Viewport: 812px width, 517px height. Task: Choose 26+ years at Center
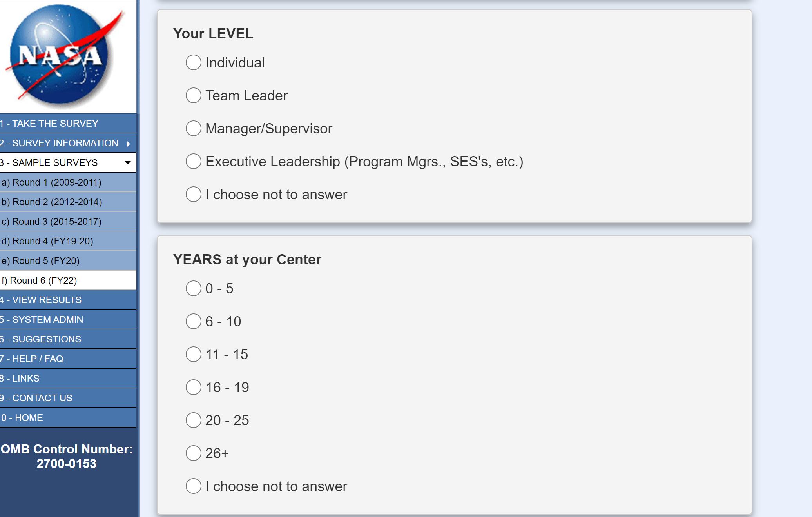(x=194, y=453)
